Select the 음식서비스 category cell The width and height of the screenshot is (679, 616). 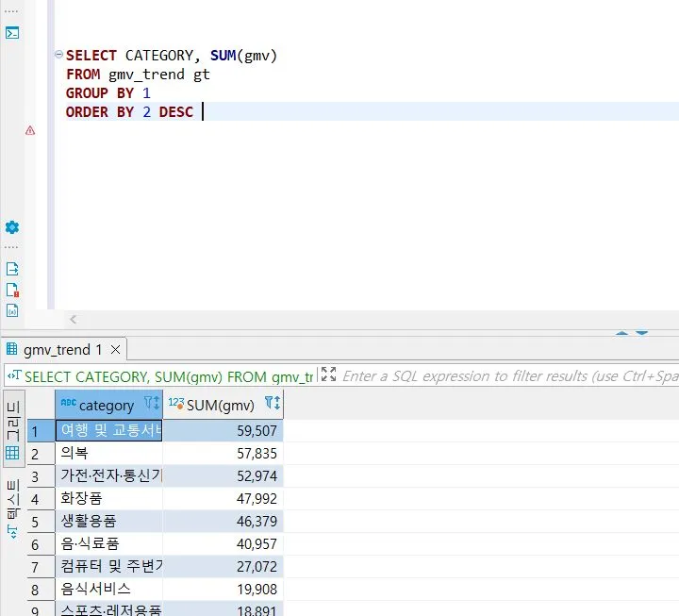pos(109,589)
